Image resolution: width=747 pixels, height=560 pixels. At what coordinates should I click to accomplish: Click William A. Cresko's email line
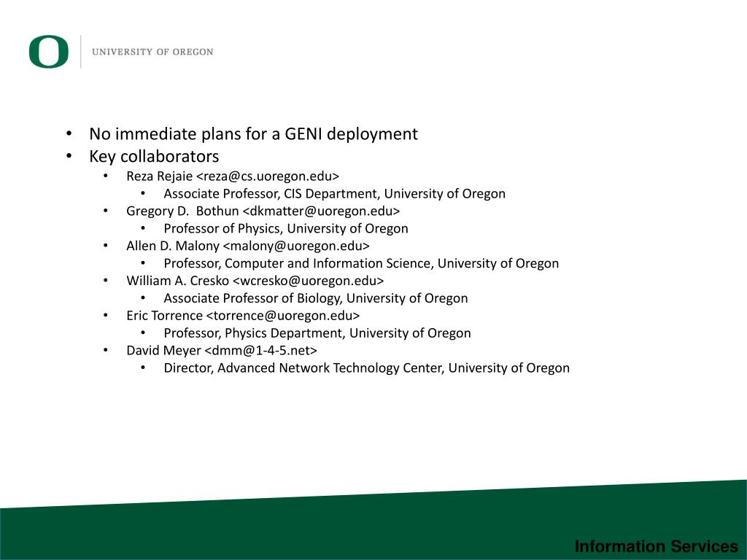255,281
